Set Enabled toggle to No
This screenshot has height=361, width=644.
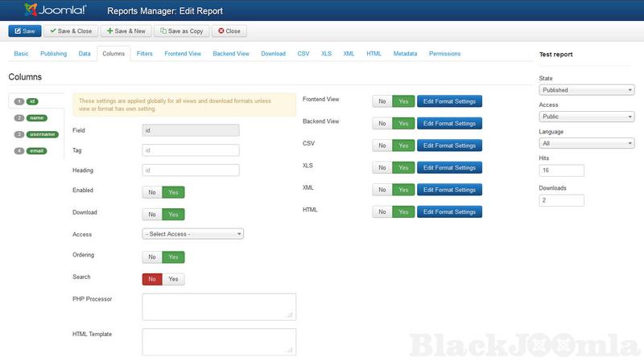151,192
